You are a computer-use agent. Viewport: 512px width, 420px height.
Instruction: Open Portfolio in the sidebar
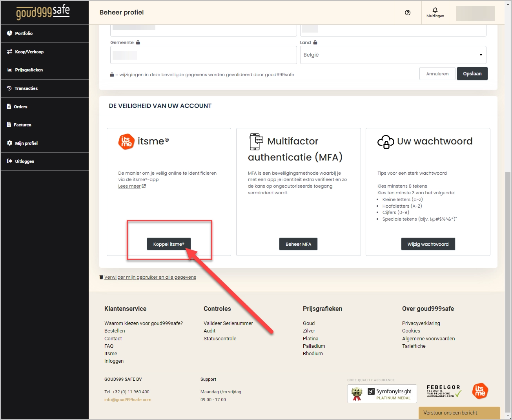[44, 33]
